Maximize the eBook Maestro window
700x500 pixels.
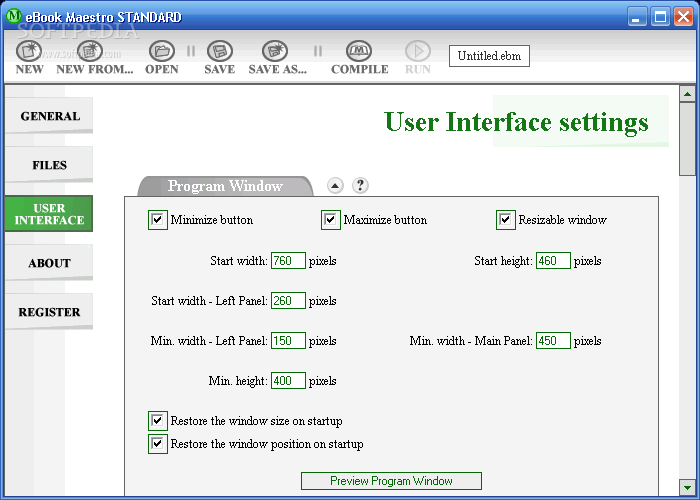[x=660, y=17]
